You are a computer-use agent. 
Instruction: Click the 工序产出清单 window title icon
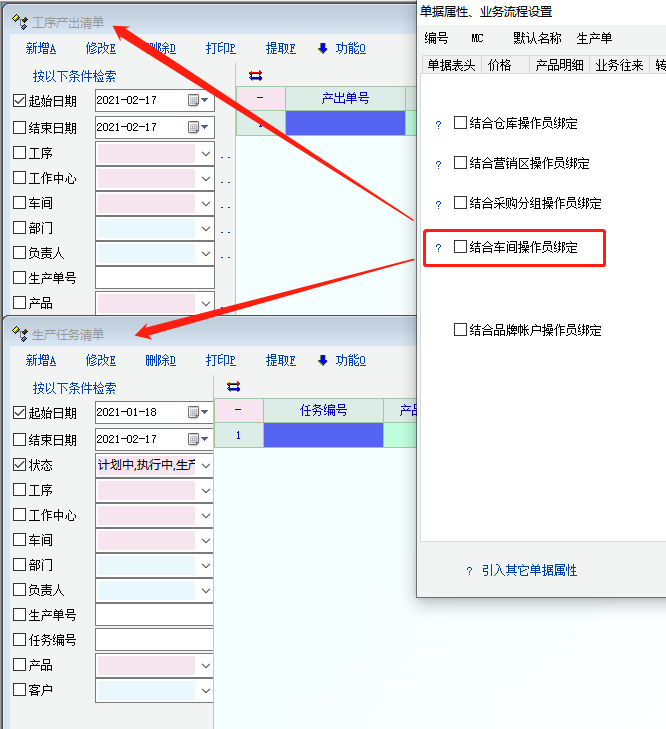(19, 22)
